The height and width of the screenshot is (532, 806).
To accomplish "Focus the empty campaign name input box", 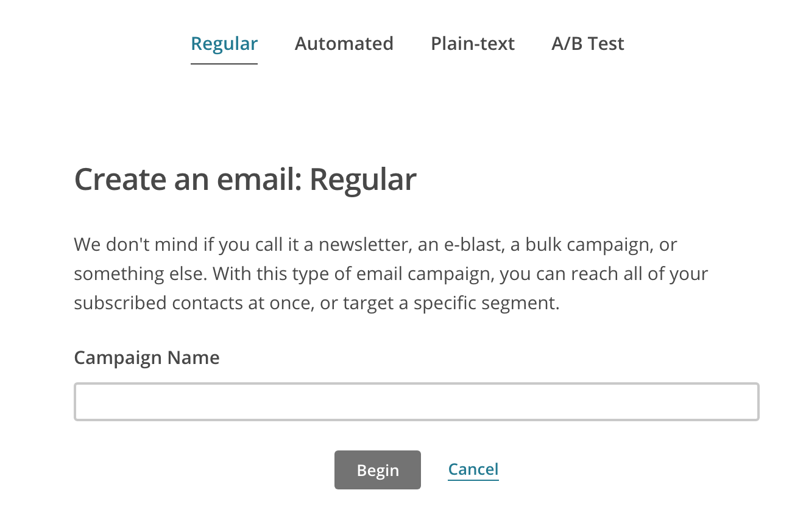I will [x=416, y=402].
